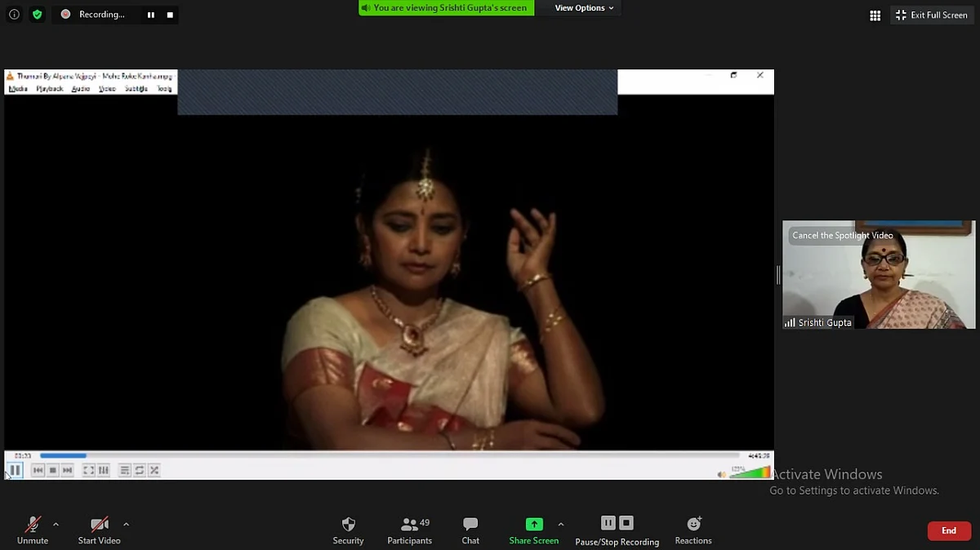This screenshot has width=980, height=550.
Task: Open the VLC Video menu
Action: pyautogui.click(x=107, y=88)
